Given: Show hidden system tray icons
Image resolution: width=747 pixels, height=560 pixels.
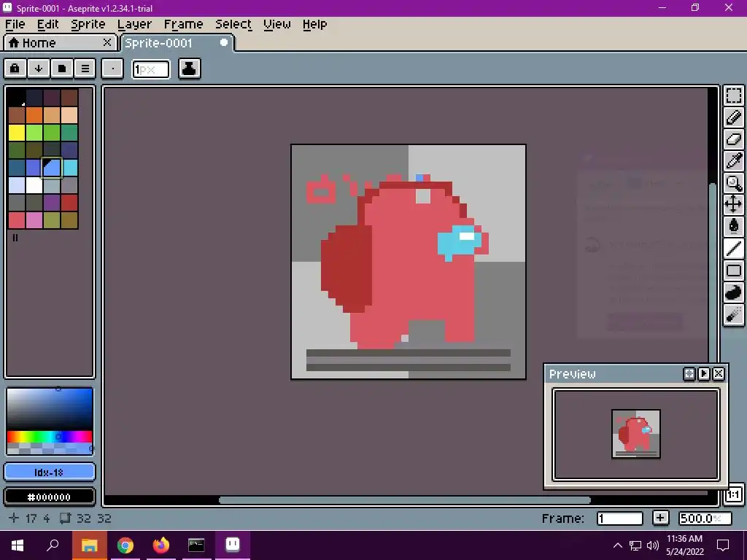Looking at the screenshot, I should [x=617, y=545].
